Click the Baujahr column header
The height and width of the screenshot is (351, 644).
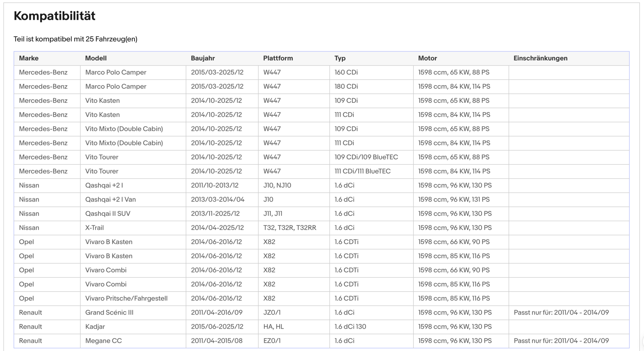tap(203, 58)
